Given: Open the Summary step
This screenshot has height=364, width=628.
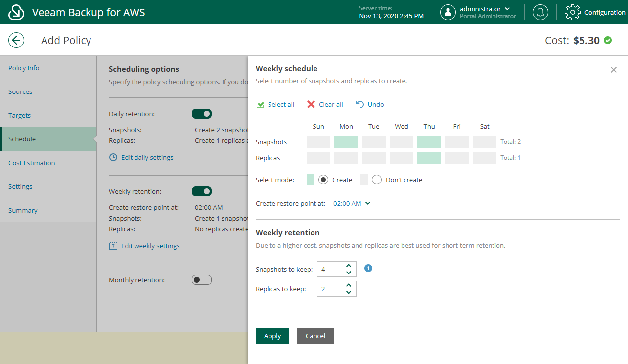Looking at the screenshot, I should point(48,210).
